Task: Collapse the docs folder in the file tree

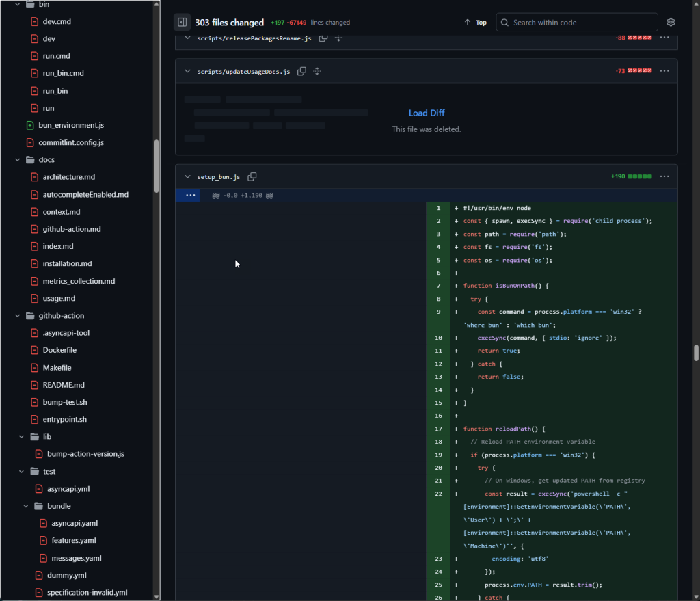Action: click(x=17, y=159)
